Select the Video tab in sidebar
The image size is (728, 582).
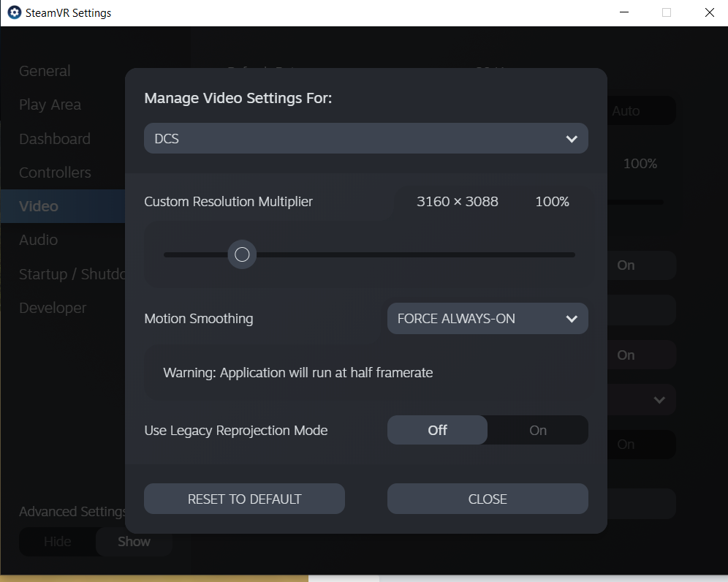pyautogui.click(x=63, y=206)
